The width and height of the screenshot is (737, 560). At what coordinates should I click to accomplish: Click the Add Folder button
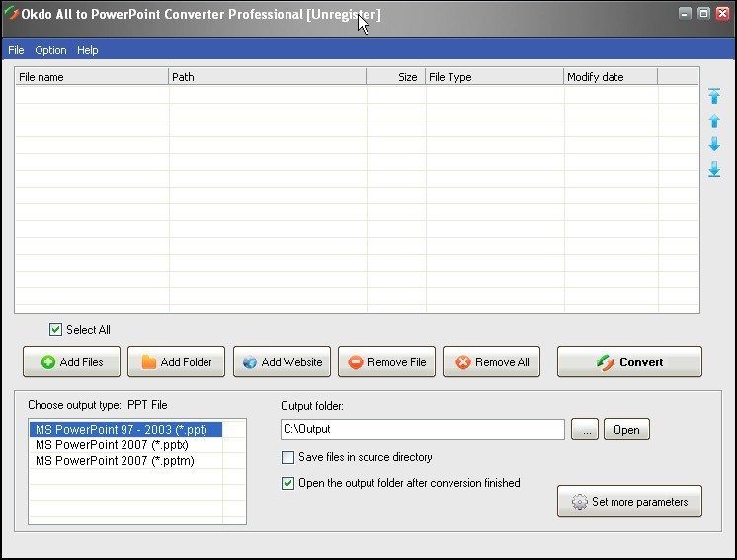tap(176, 361)
